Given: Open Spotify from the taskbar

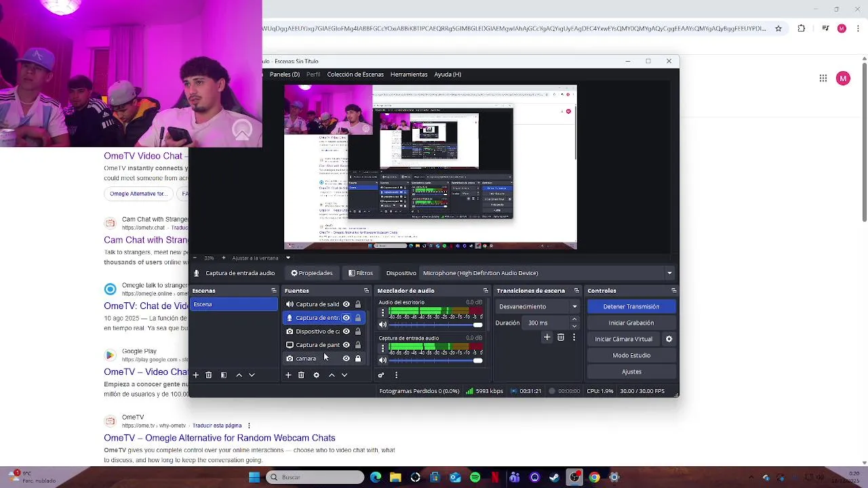Looking at the screenshot, I should tap(475, 477).
